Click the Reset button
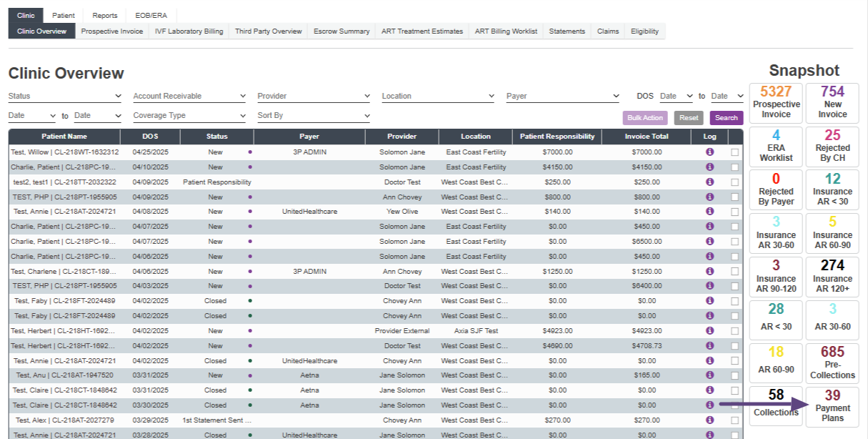Viewport: 868px width, 439px height. [689, 118]
